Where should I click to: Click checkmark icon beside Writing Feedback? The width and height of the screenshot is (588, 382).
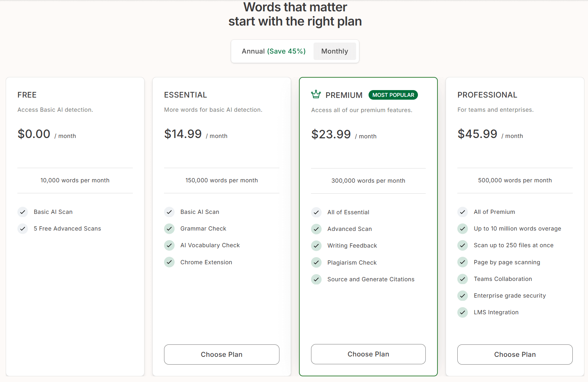coord(316,246)
